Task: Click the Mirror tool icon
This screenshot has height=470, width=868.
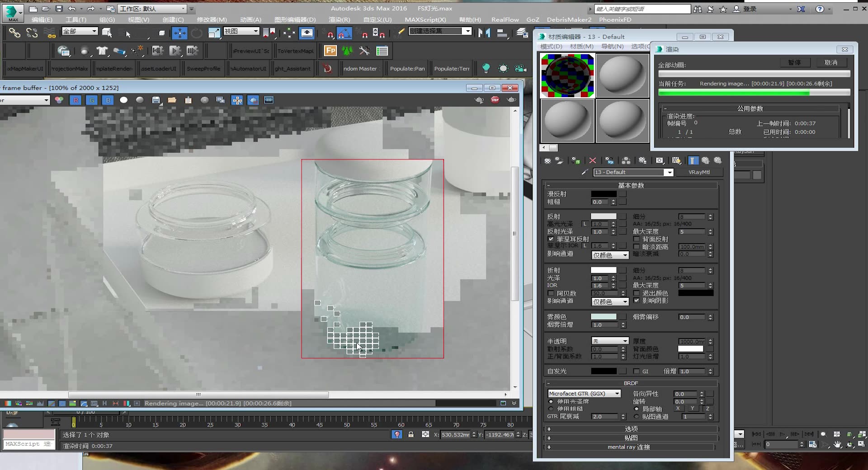Action: [x=484, y=33]
